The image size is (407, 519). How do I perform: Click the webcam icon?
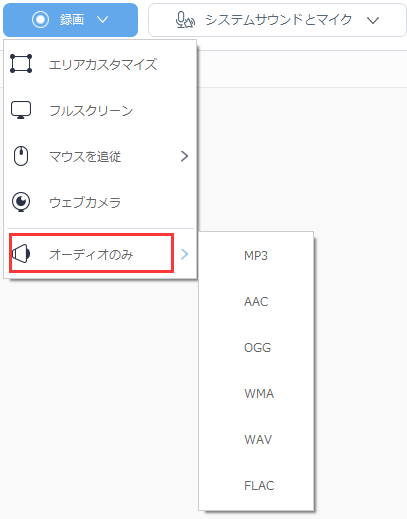pyautogui.click(x=21, y=202)
